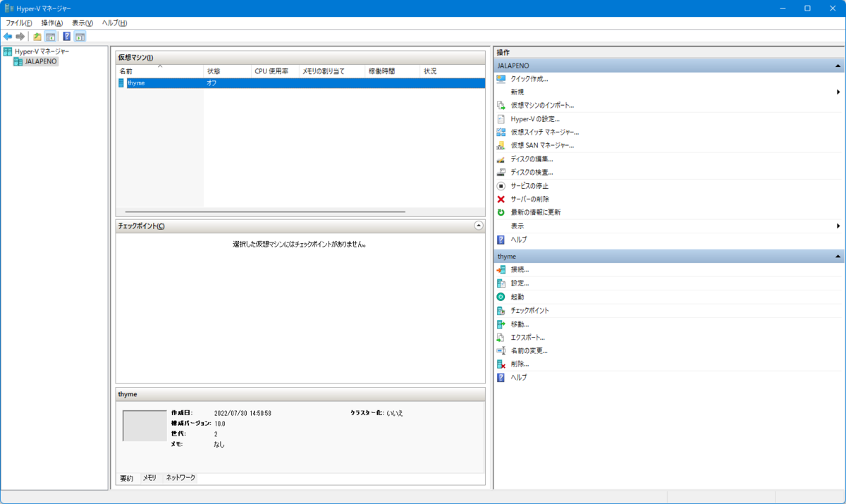Click the チェックポイント action icon
846x504 pixels.
(501, 310)
